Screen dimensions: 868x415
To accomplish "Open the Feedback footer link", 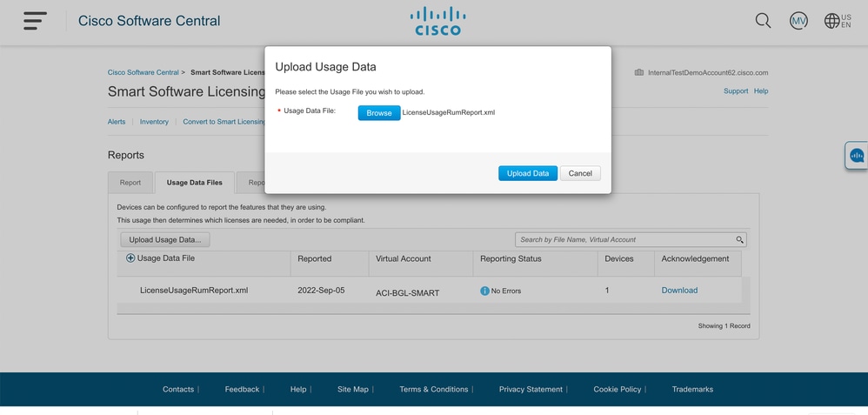I will (x=242, y=390).
